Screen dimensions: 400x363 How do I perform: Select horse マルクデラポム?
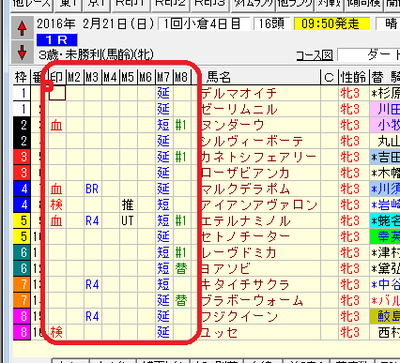pyautogui.click(x=245, y=189)
